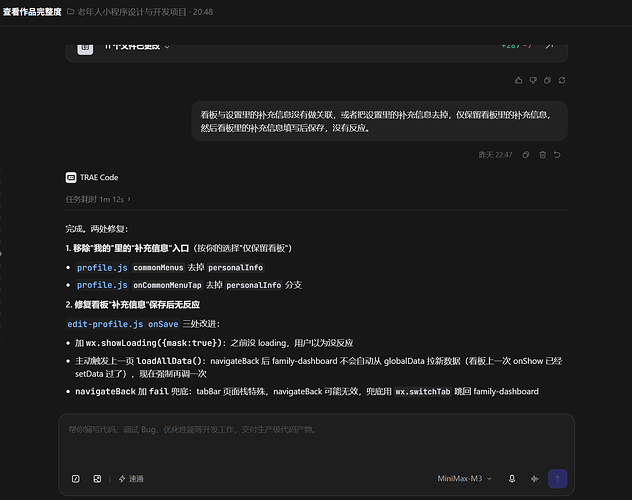
Task: Click the audio waveform icon
Action: click(x=534, y=479)
